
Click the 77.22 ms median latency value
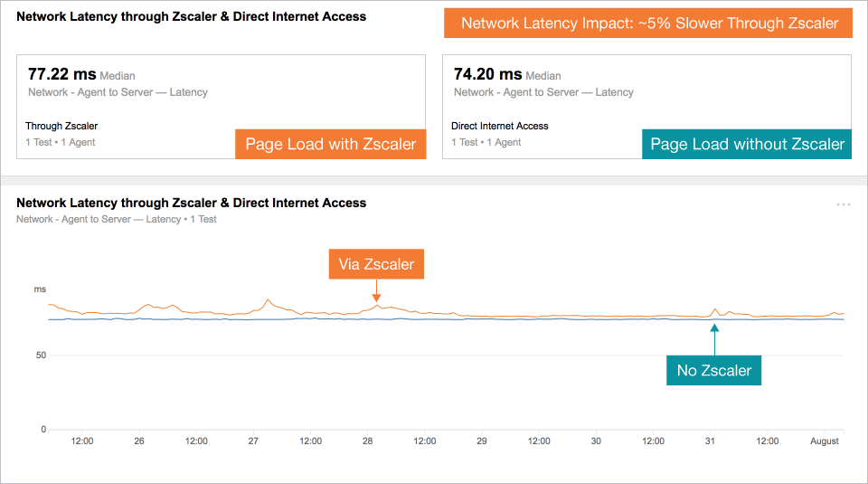tap(61, 74)
